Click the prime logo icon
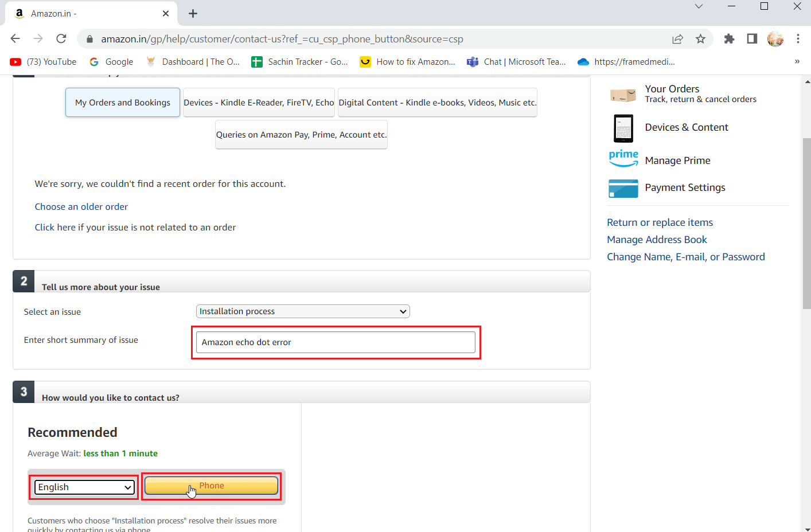 623,158
